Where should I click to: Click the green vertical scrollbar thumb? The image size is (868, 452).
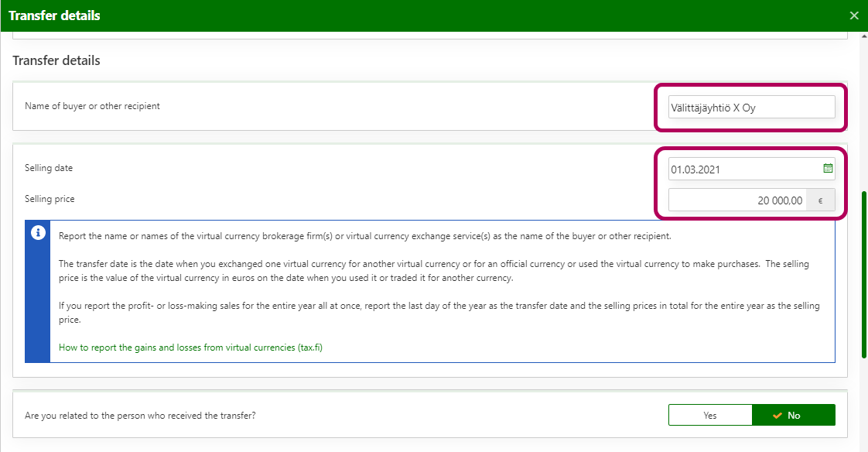[863, 275]
